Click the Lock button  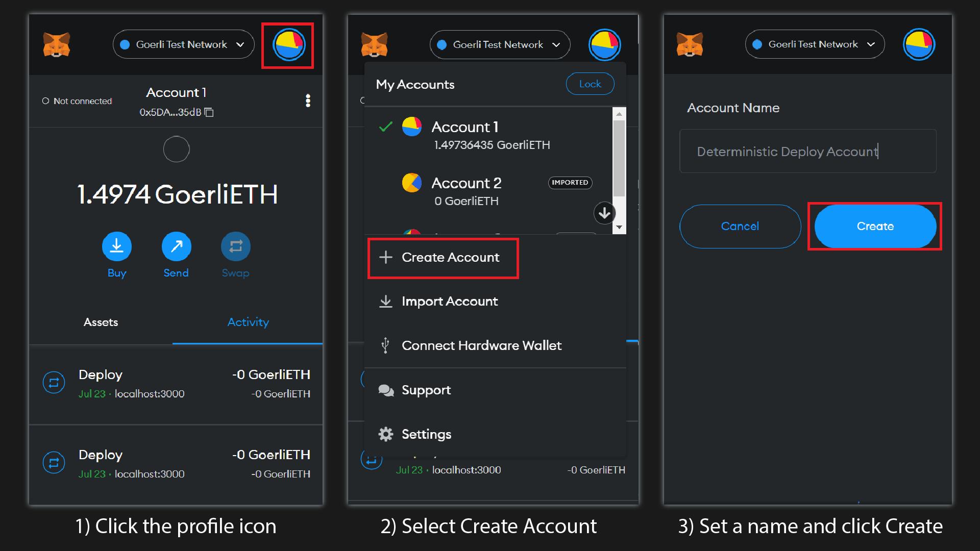pyautogui.click(x=590, y=84)
